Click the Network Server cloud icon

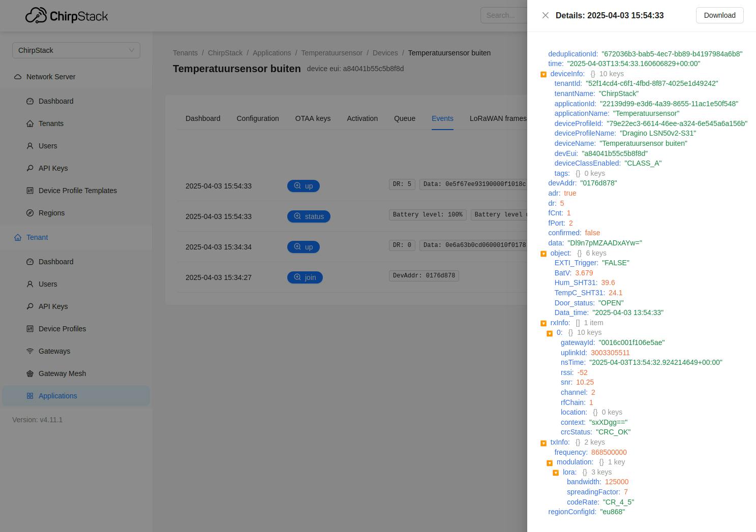click(x=18, y=77)
